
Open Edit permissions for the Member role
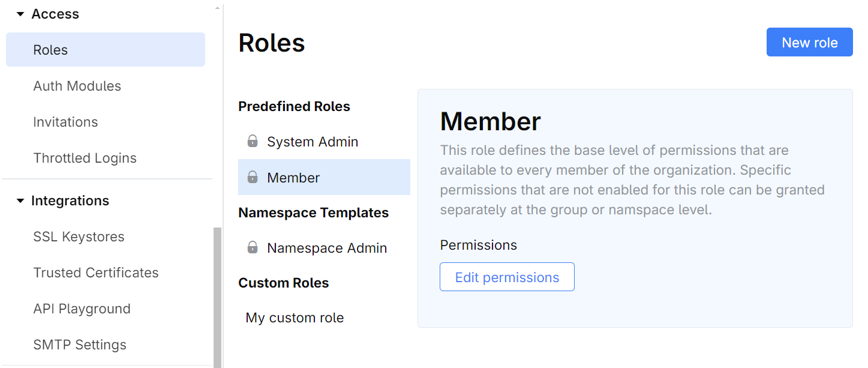[507, 277]
